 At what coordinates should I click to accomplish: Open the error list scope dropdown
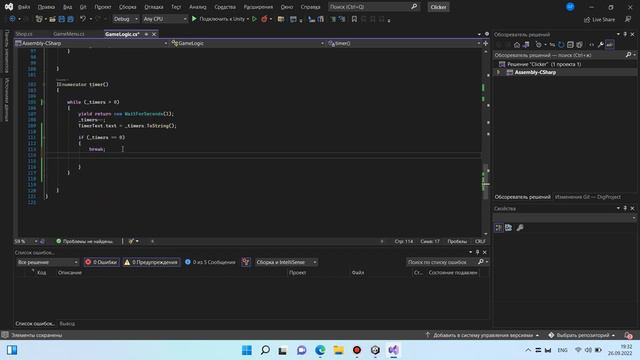coord(47,262)
